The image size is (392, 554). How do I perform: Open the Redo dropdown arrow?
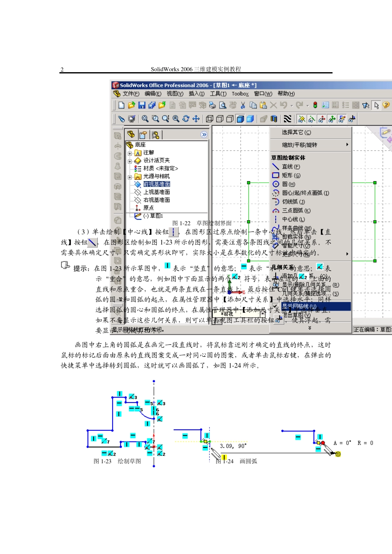tap(307, 105)
